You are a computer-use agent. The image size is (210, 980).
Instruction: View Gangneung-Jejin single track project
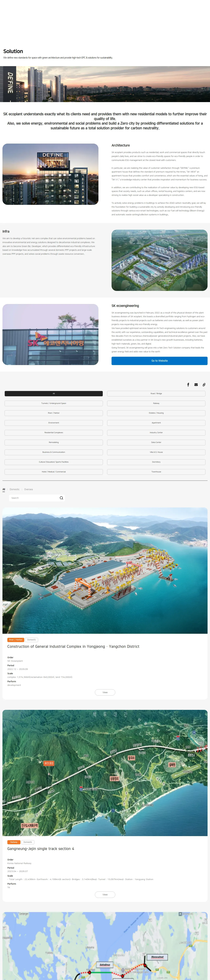pos(105,894)
